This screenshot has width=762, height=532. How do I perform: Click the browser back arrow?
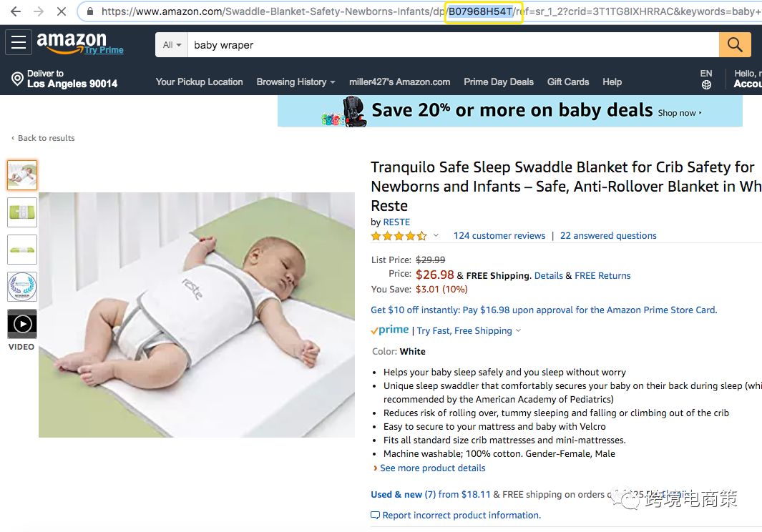[x=16, y=11]
